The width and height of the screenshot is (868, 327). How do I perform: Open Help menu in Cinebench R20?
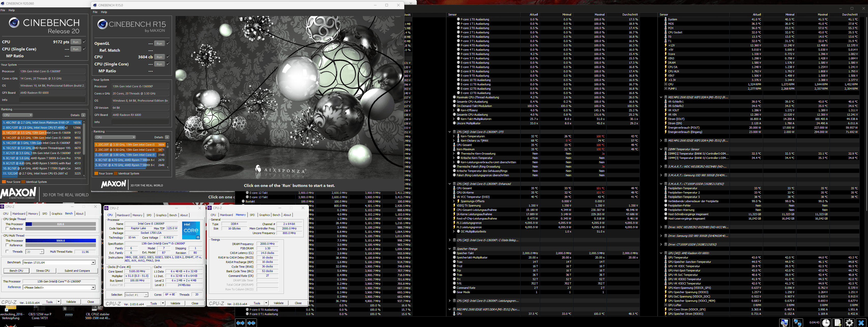click(11, 10)
